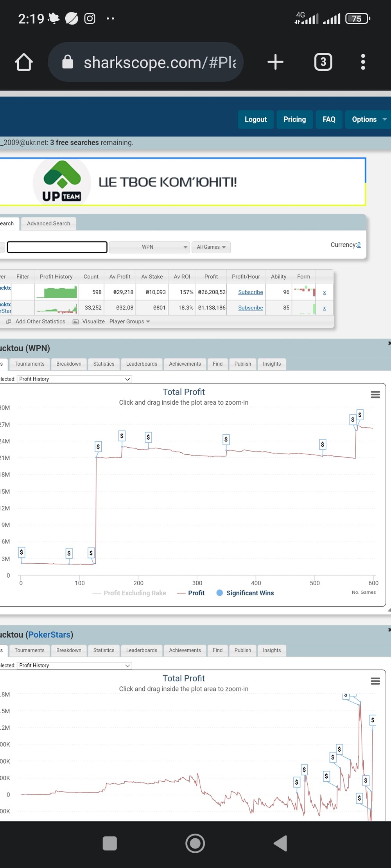Click Subscribe link in WPN row
This screenshot has height=868, width=391.
point(251,292)
